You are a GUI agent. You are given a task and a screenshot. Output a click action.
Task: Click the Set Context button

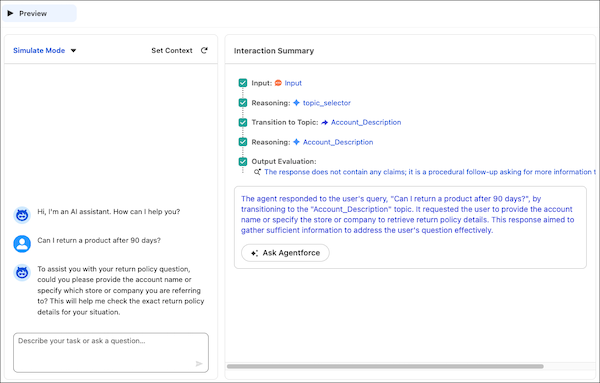[x=172, y=51]
